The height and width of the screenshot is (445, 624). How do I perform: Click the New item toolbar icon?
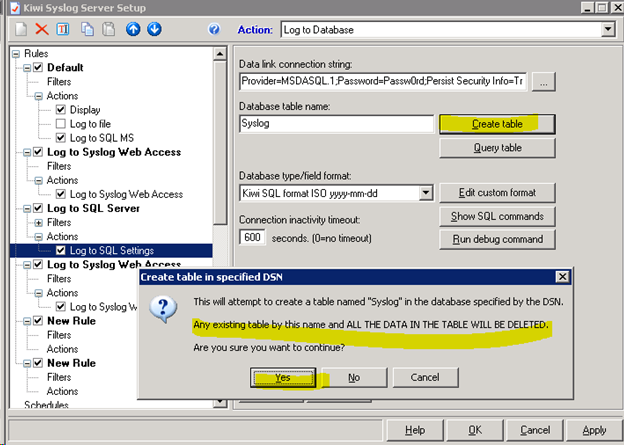(19, 29)
